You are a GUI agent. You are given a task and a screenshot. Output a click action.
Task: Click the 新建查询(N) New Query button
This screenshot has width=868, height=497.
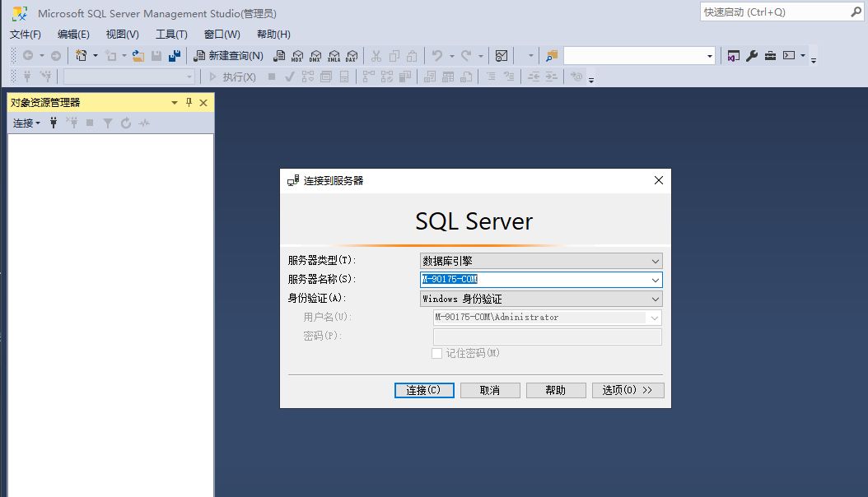click(x=228, y=55)
